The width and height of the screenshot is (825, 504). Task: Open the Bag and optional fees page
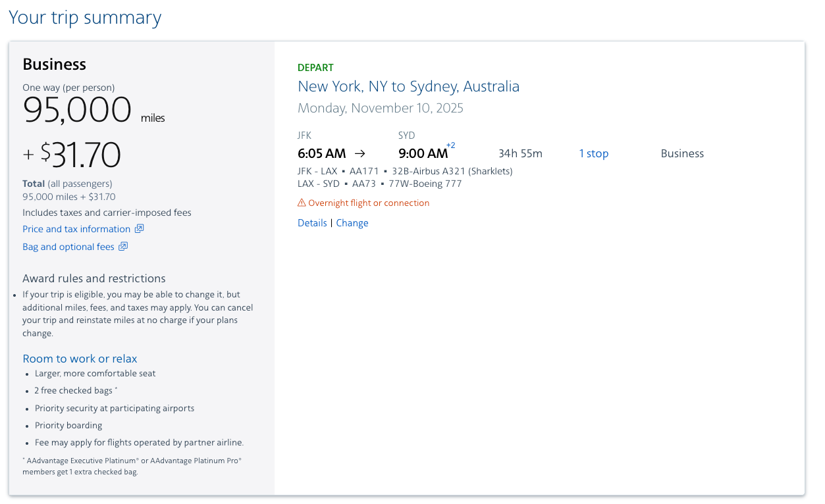[68, 246]
